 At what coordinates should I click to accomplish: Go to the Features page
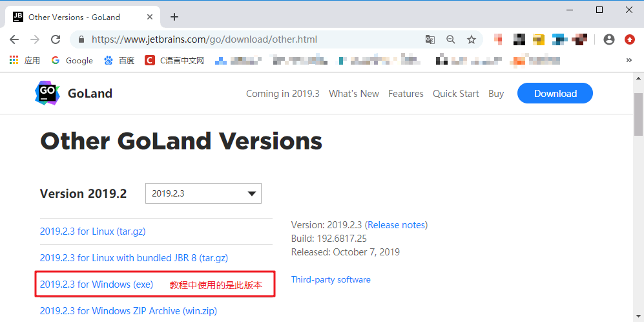point(406,94)
